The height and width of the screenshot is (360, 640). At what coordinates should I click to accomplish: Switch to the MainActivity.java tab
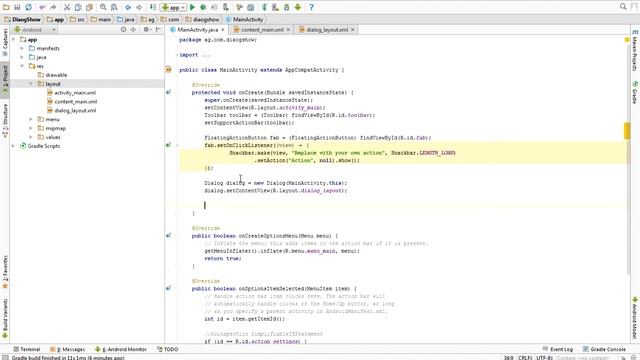(197, 30)
